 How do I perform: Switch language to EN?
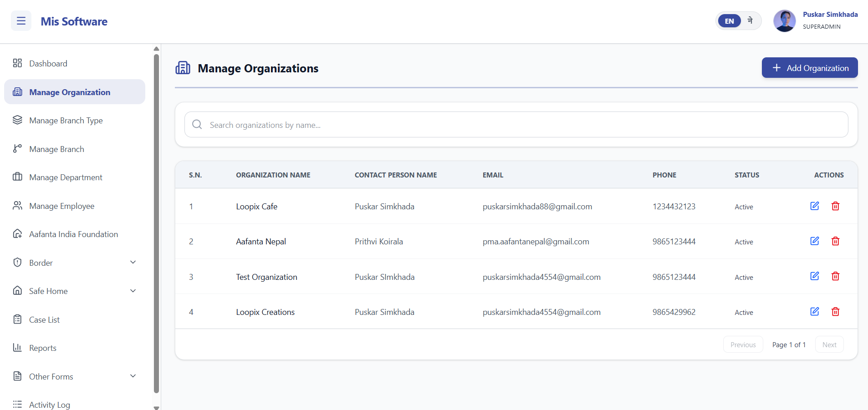point(729,21)
